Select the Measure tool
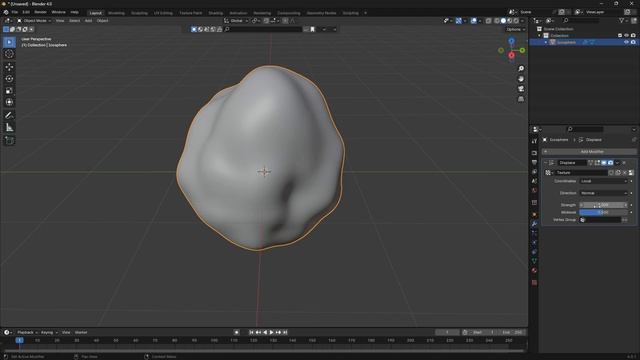The image size is (640, 360). coord(9,128)
